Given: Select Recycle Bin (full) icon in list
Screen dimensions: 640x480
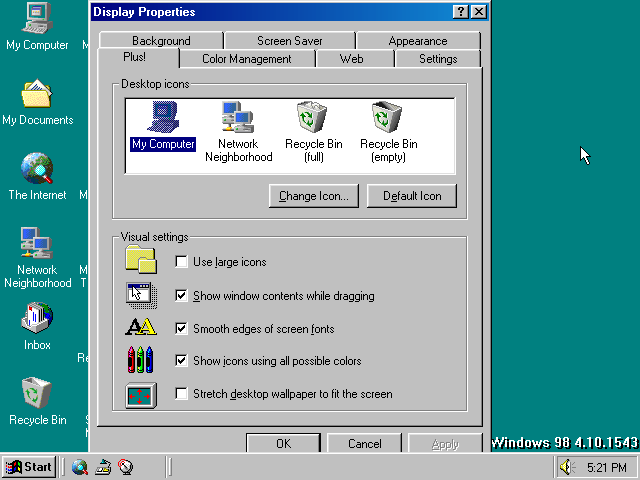Looking at the screenshot, I should (x=313, y=131).
